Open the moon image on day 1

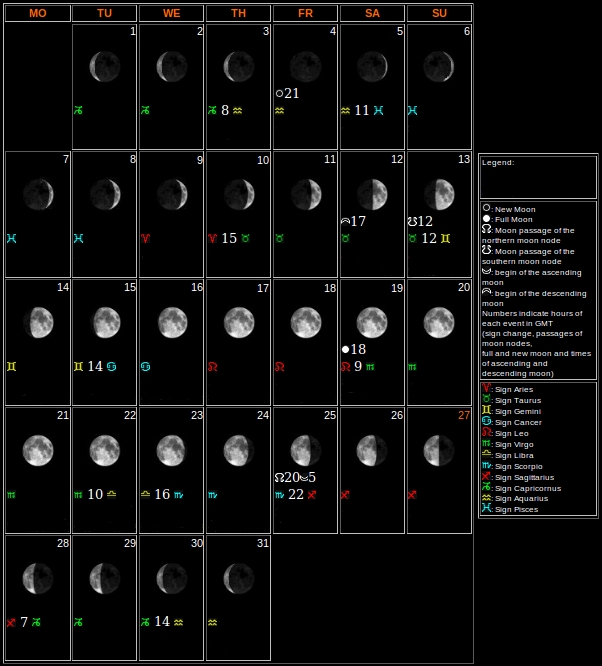click(x=104, y=67)
